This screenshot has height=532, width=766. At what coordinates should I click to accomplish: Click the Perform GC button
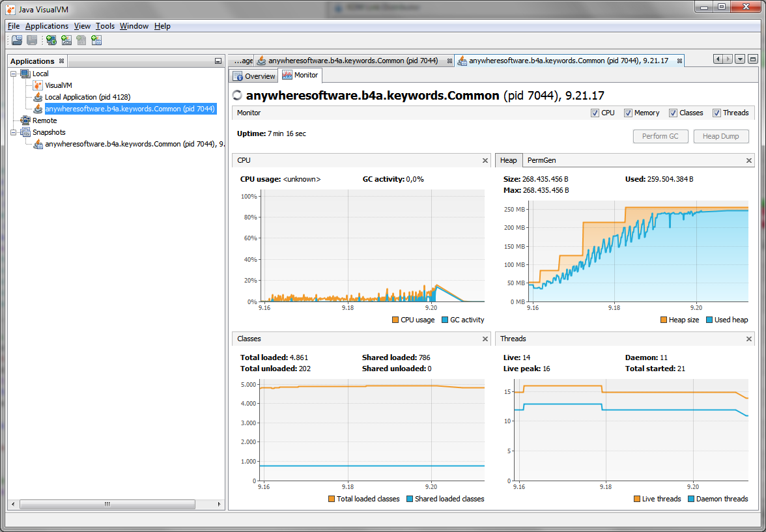tap(660, 136)
